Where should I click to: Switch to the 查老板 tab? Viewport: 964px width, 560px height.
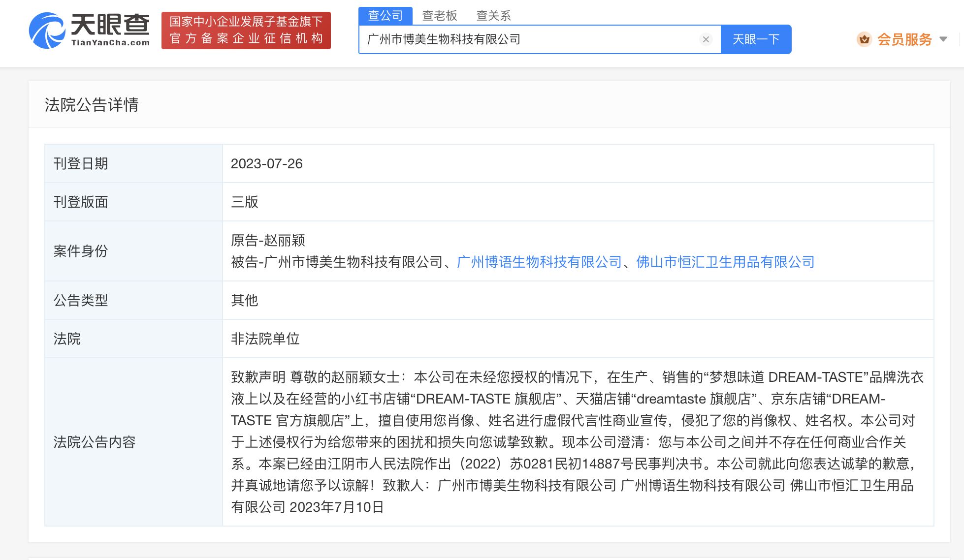pos(439,15)
